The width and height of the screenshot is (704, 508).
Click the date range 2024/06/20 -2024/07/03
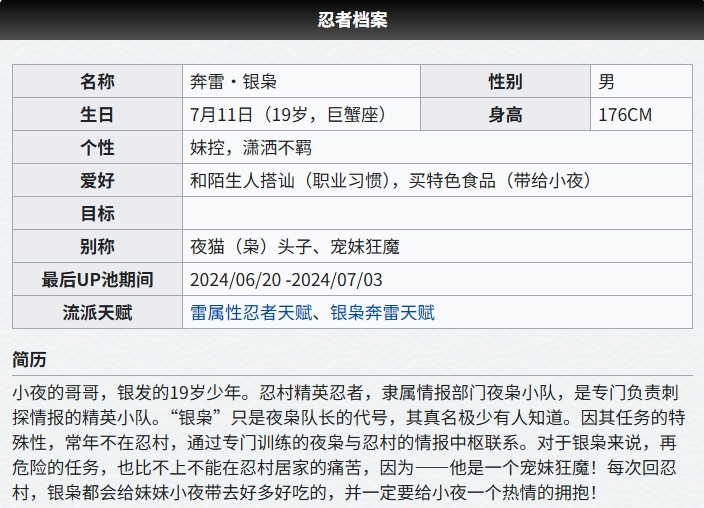[x=286, y=280]
